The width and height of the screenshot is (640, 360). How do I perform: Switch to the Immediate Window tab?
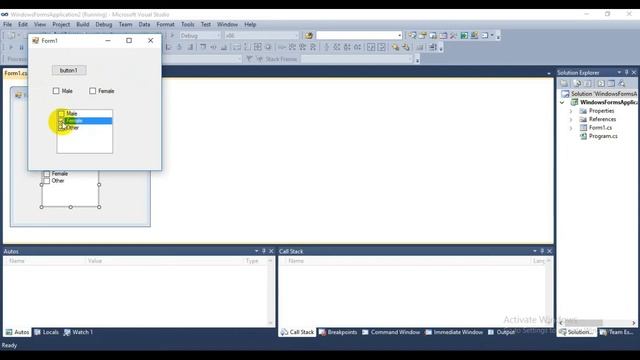454,332
